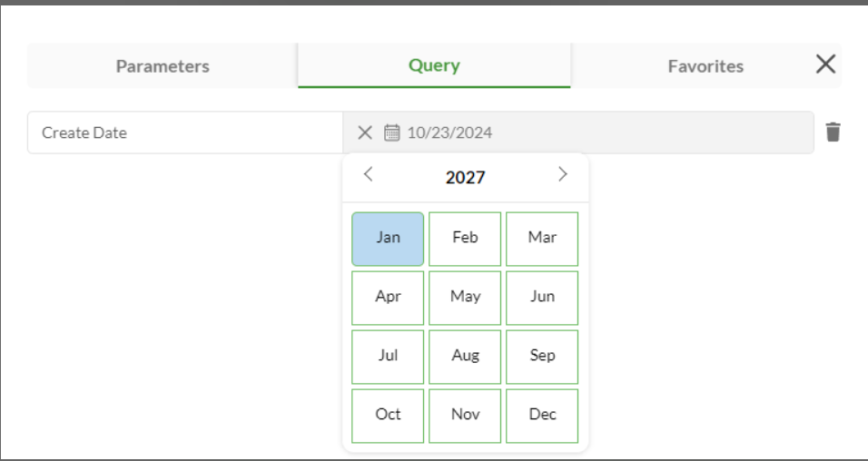Pick Mar from the month grid
Image resolution: width=868 pixels, height=461 pixels.
[542, 238]
